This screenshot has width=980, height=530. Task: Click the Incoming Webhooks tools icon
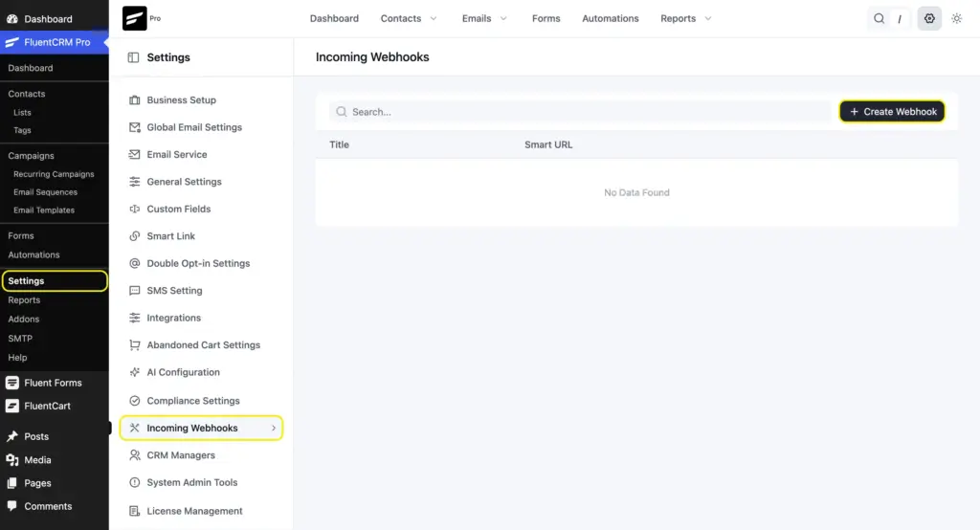[x=134, y=429]
